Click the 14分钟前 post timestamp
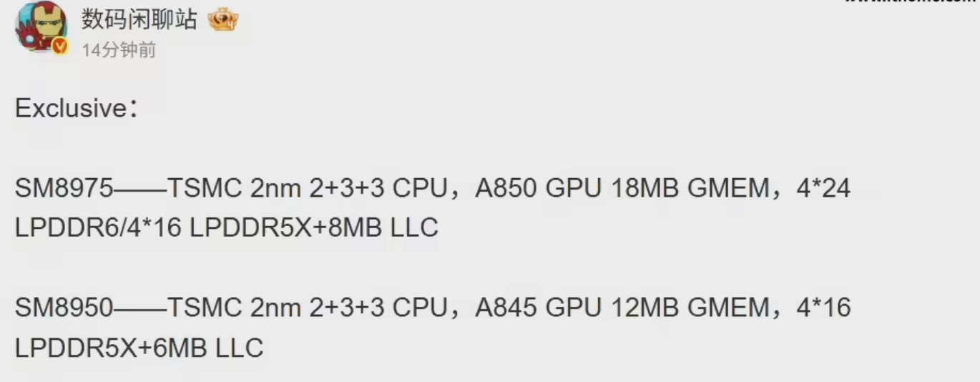The image size is (980, 382). pyautogui.click(x=119, y=50)
